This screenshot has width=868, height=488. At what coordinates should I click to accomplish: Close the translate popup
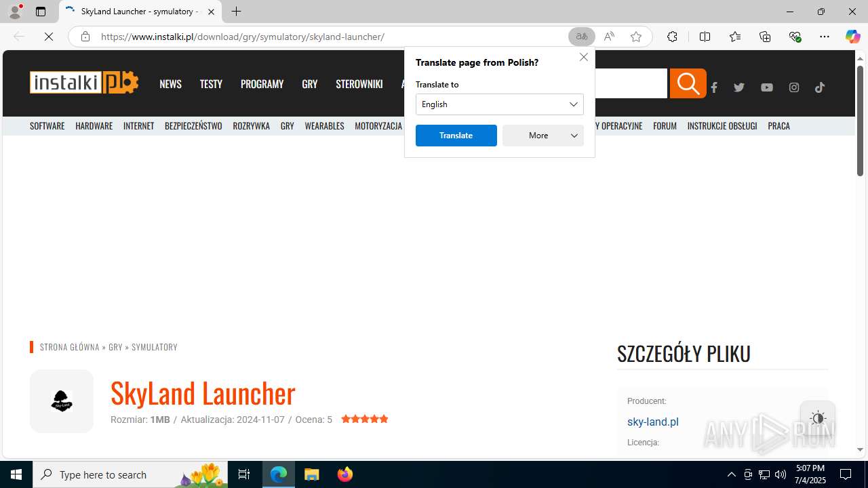(583, 57)
